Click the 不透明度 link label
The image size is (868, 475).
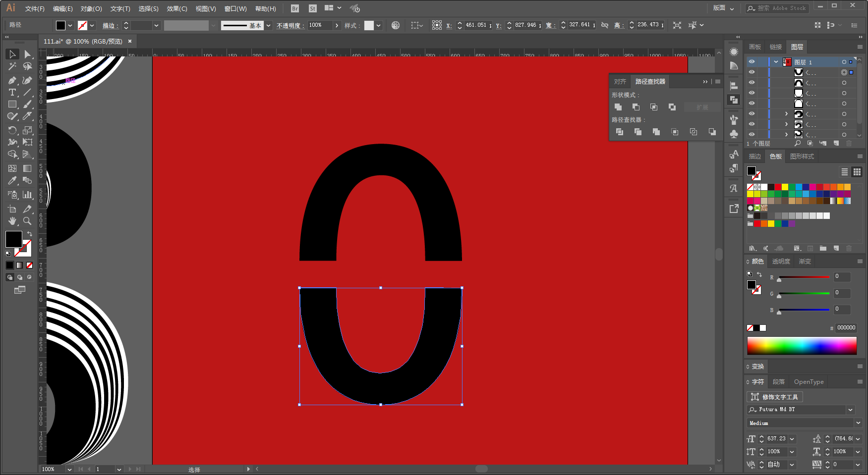click(289, 25)
